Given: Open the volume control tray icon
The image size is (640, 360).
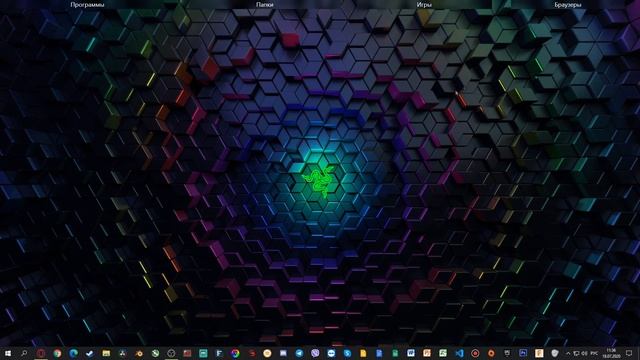Looking at the screenshot, I should click(584, 353).
